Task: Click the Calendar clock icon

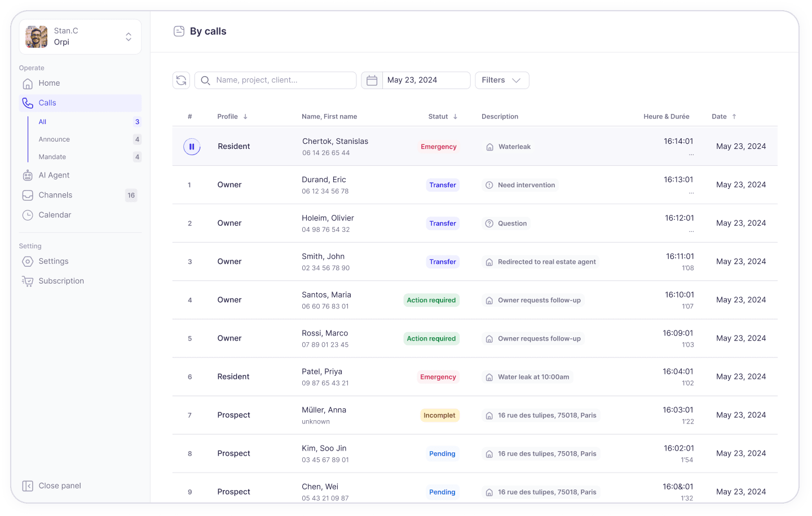Action: [28, 215]
